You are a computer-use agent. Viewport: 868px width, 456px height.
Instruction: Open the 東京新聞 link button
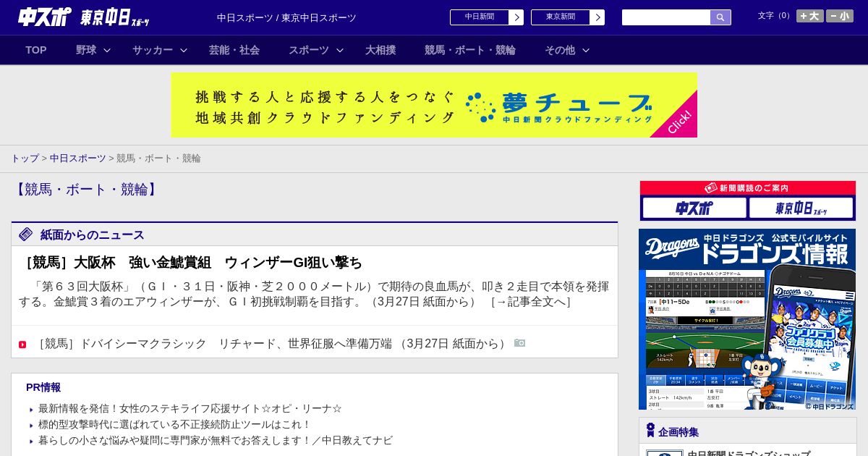coord(568,17)
